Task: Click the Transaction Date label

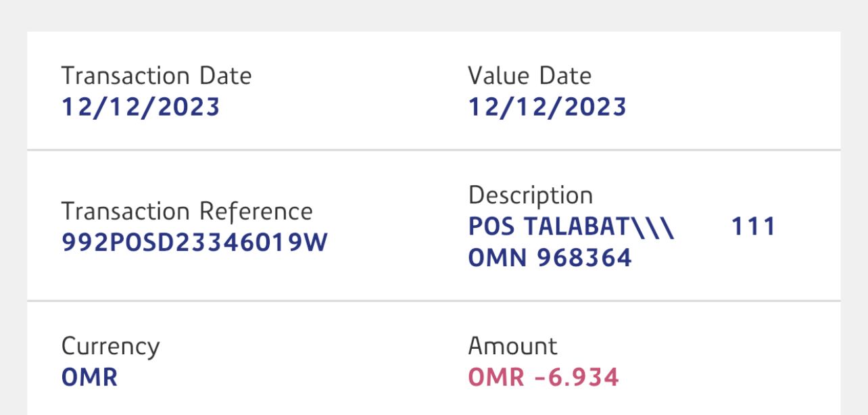Action: [x=156, y=76]
